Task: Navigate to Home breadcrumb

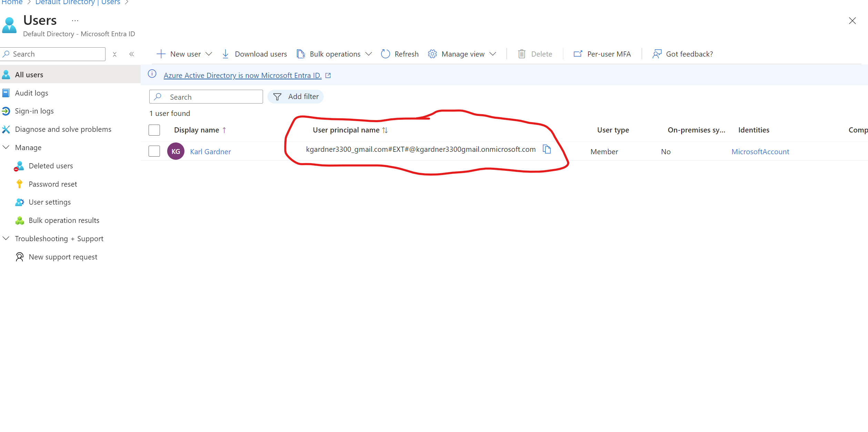Action: (12, 2)
